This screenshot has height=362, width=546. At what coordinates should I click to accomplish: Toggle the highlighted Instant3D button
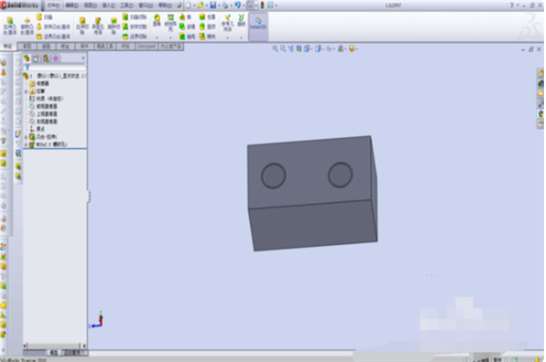click(x=258, y=23)
